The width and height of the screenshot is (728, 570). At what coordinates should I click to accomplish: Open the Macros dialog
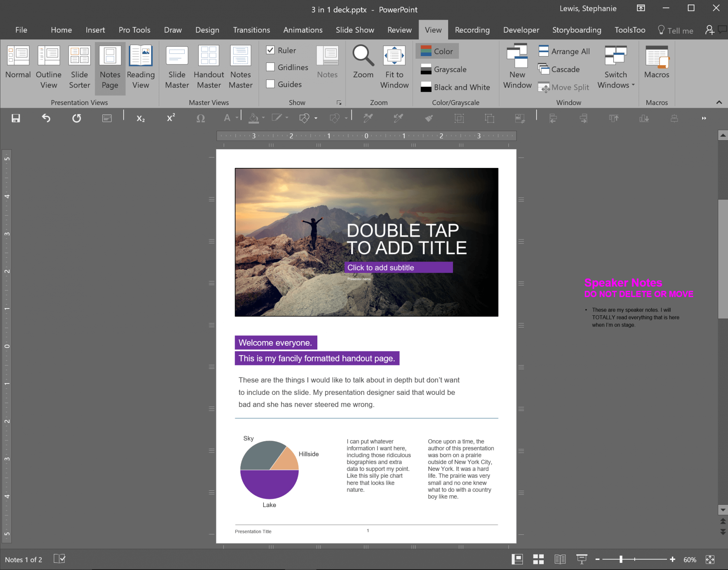[657, 63]
